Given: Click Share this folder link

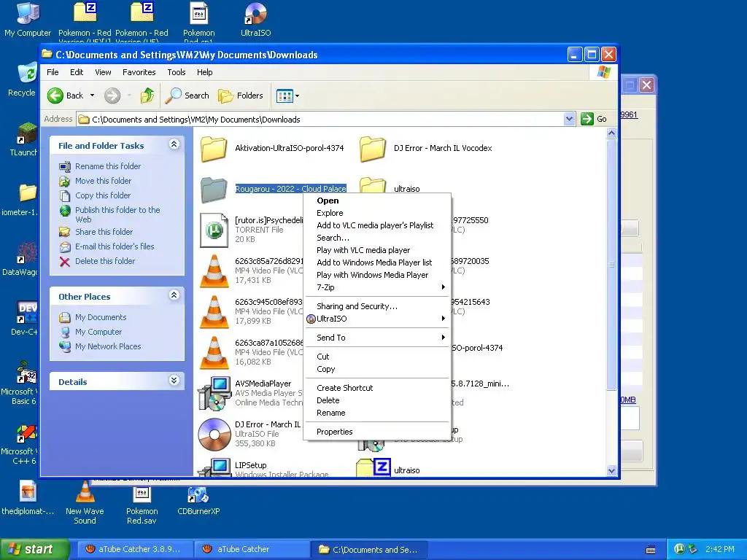Looking at the screenshot, I should click(104, 232).
